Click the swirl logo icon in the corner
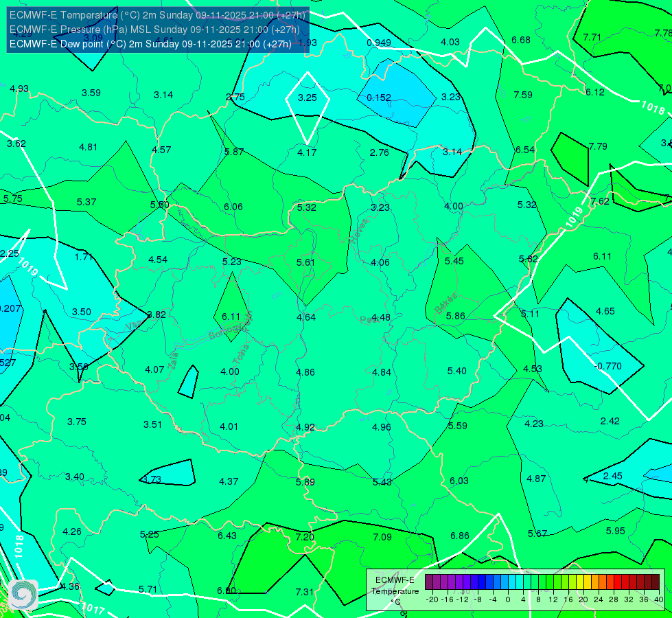672x618 pixels. (23, 595)
